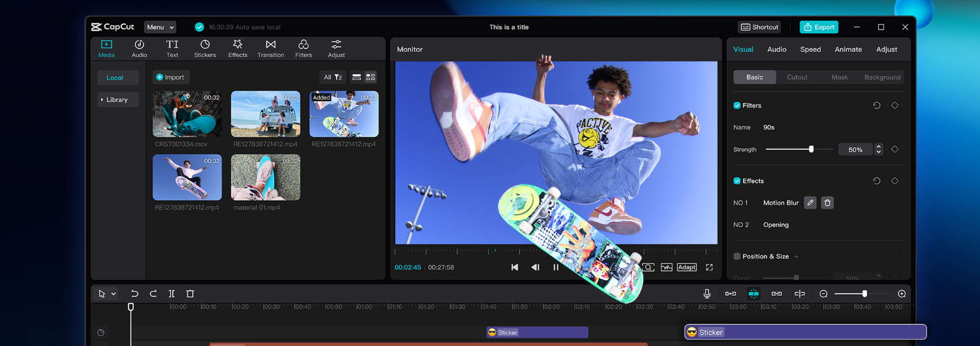The image size is (980, 346).
Task: Open the Filters panel in top toolbar
Action: [303, 48]
